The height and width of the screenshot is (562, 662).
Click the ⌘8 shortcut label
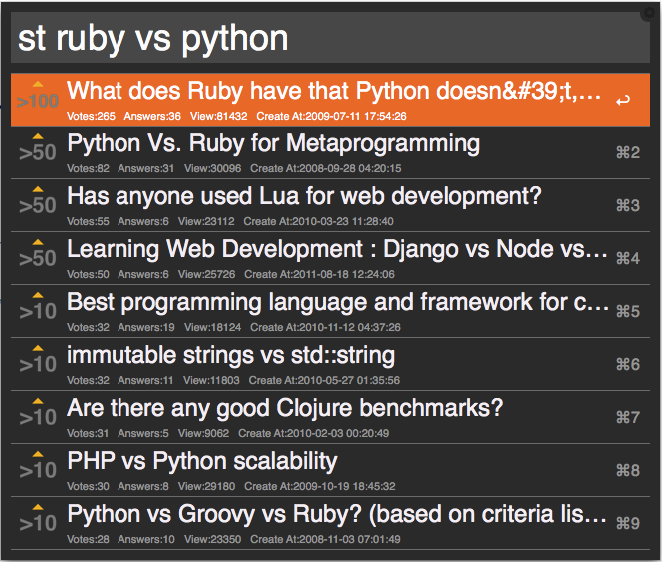(x=628, y=470)
